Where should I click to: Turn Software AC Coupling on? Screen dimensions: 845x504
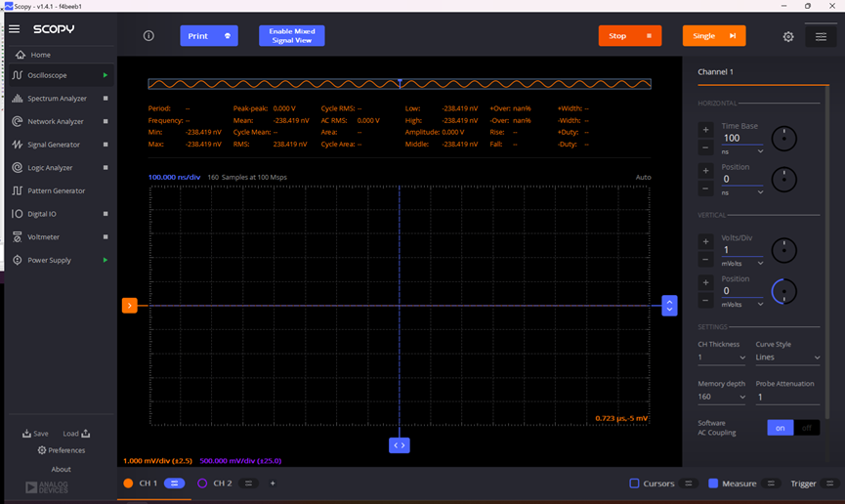pyautogui.click(x=780, y=428)
